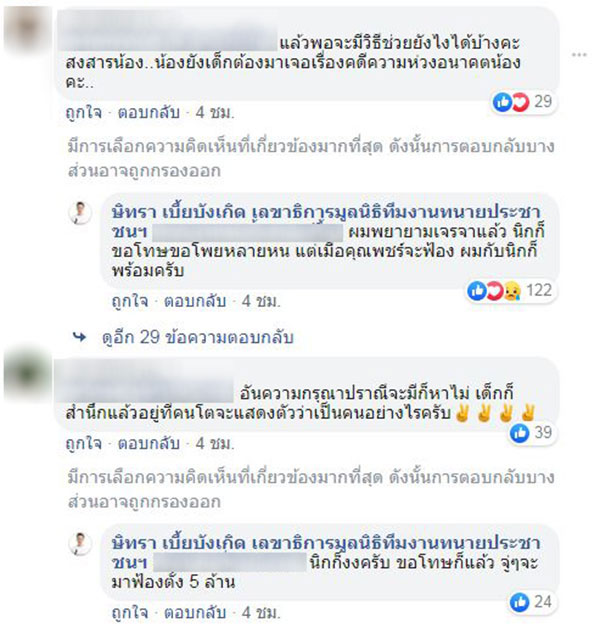Click ถูกใจ under the comment with 39 likes

coord(83,443)
